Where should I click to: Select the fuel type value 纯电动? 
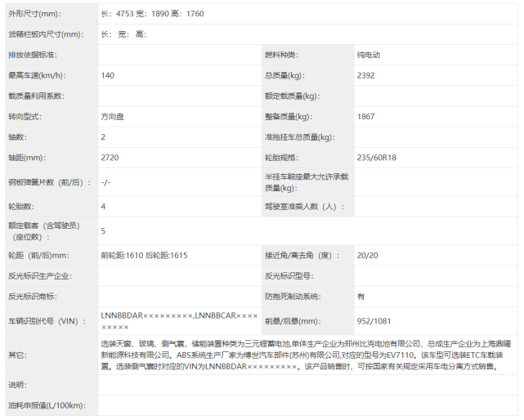tap(368, 55)
